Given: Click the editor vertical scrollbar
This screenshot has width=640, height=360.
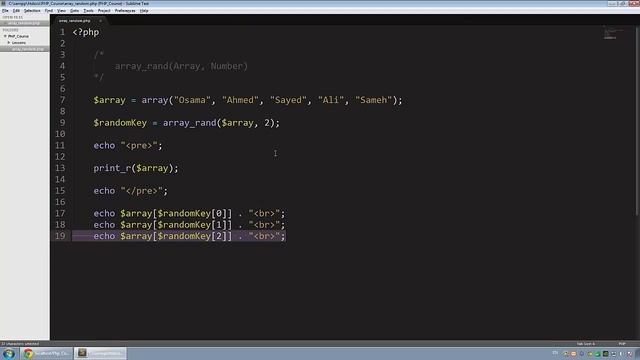Looking at the screenshot, I should (x=638, y=120).
